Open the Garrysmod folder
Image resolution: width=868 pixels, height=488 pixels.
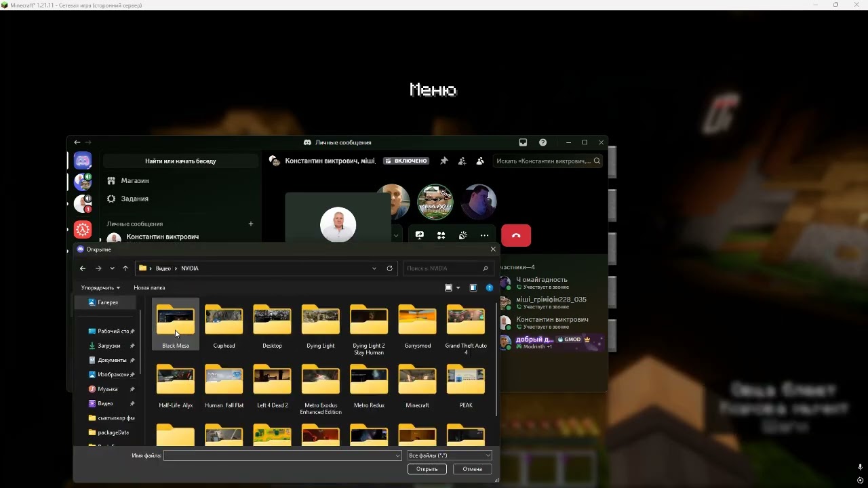tap(417, 325)
